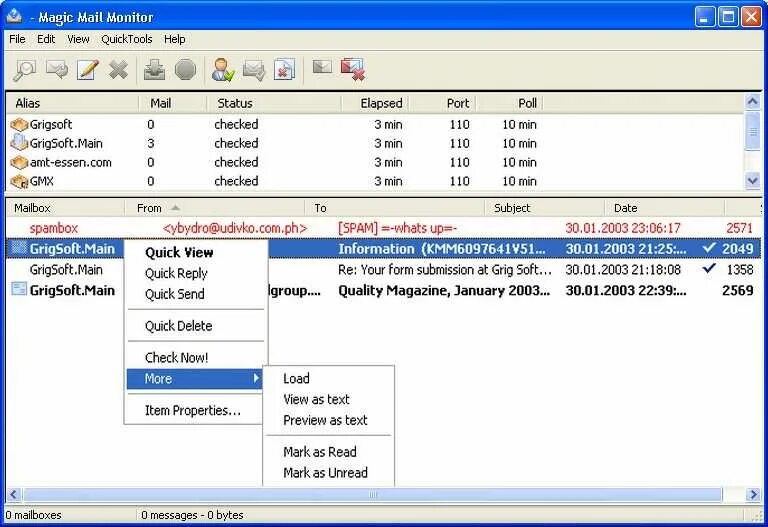Select View as text in submenu
This screenshot has height=527, width=768.
(329, 399)
